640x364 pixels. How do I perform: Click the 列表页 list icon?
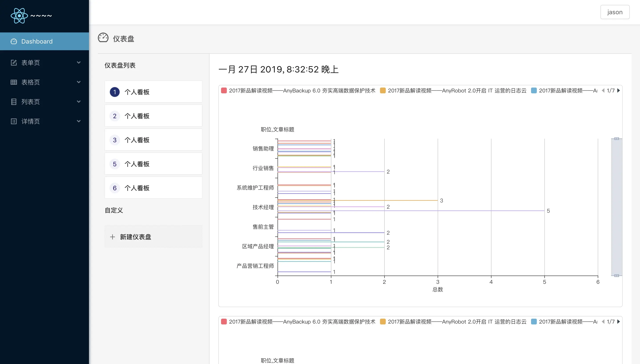click(x=14, y=102)
